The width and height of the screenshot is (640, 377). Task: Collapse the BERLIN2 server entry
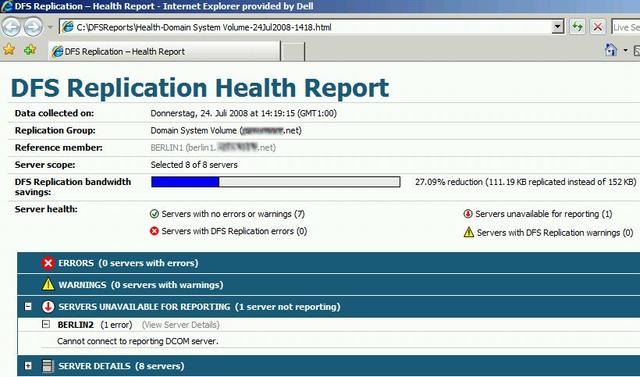46,324
